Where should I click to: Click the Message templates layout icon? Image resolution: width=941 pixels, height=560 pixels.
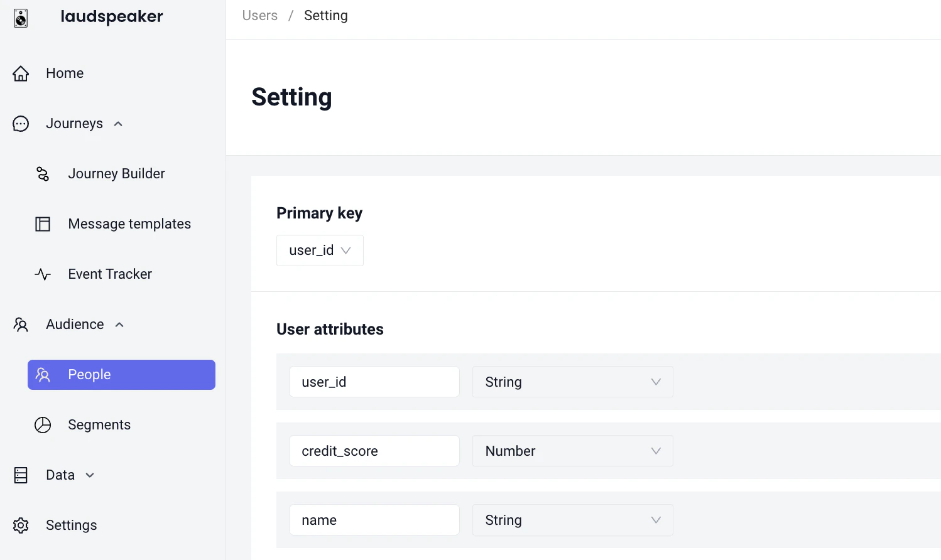click(x=42, y=223)
